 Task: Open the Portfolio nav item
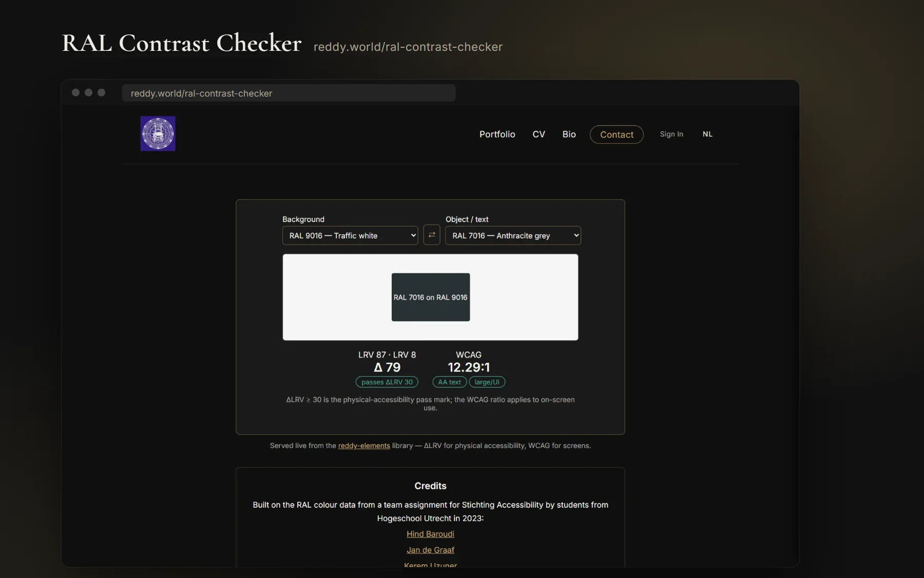coord(497,134)
